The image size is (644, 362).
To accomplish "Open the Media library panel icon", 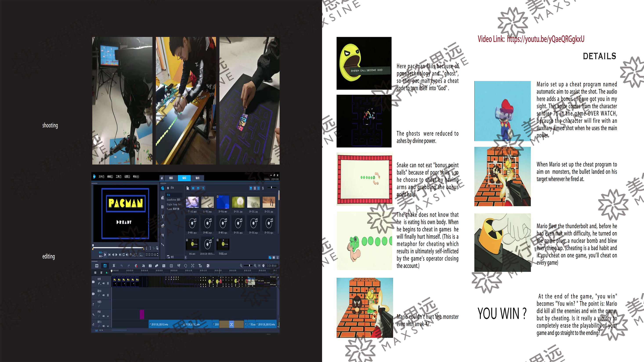I will (162, 188).
